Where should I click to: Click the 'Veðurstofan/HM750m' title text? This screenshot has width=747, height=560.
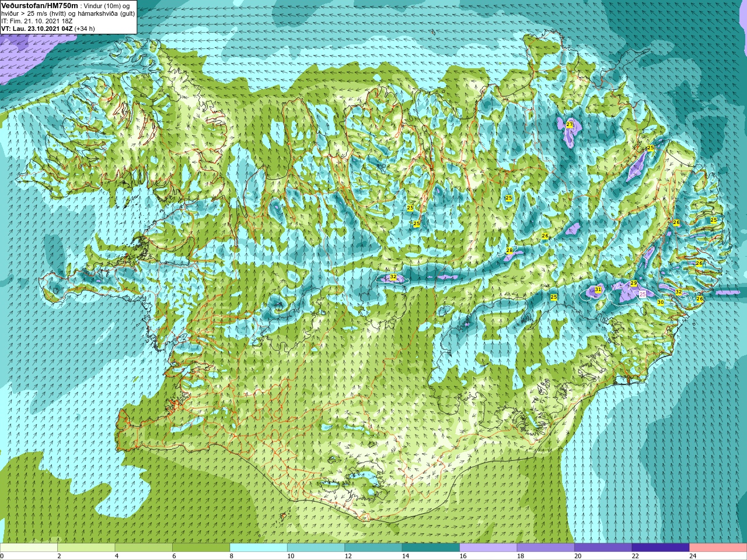pos(40,5)
